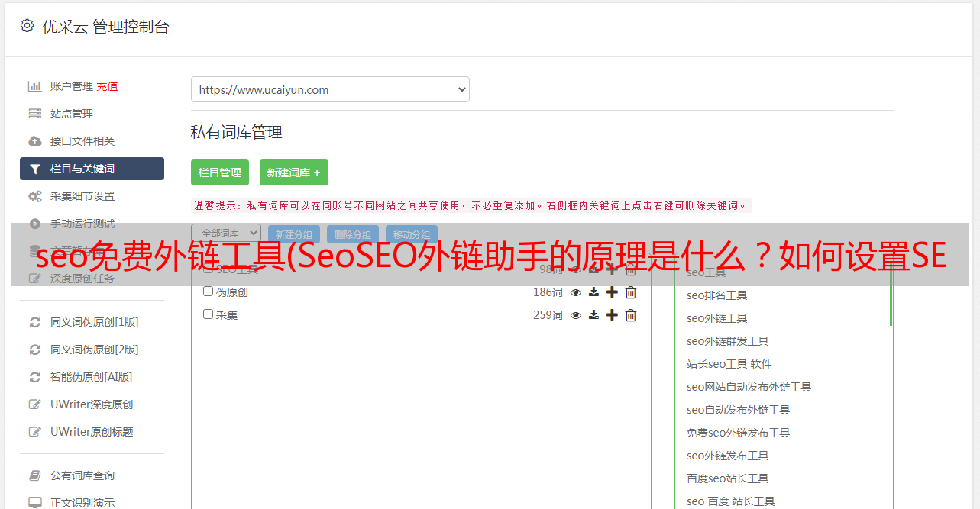Screen dimensions: 980x509
Task: Click the download icon for 采集 library
Action: coord(593,315)
